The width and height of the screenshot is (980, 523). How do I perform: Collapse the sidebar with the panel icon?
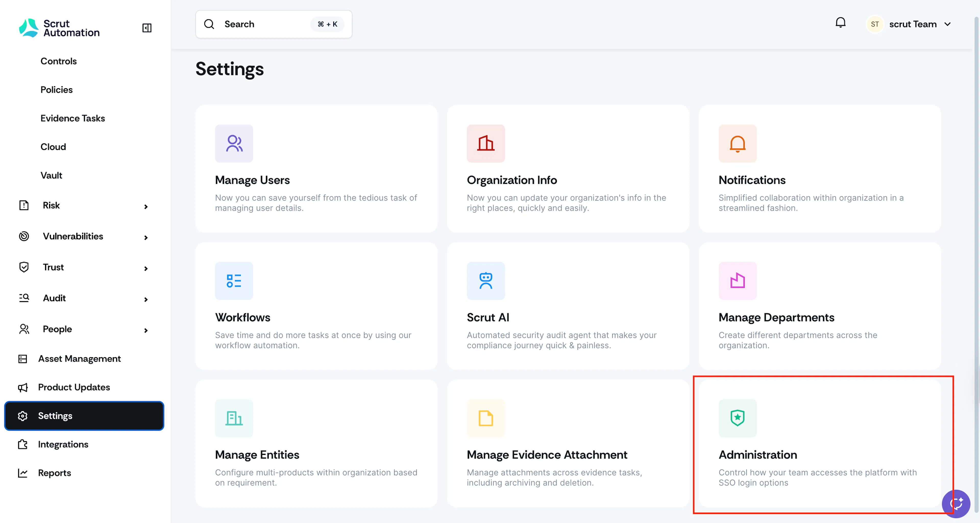point(147,28)
